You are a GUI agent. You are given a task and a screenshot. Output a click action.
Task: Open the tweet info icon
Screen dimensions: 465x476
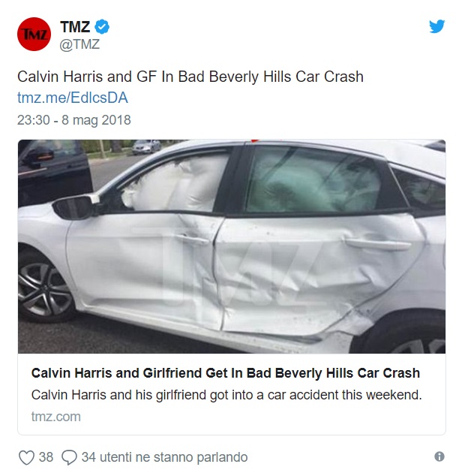pos(439,456)
